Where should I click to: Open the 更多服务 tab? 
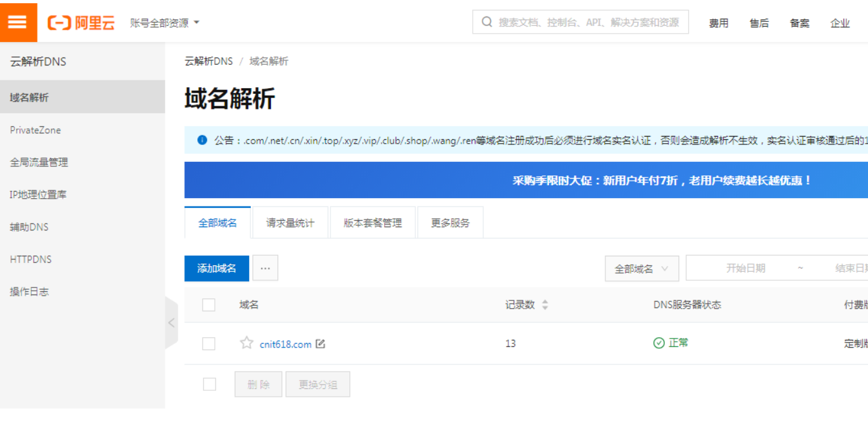pos(451,223)
